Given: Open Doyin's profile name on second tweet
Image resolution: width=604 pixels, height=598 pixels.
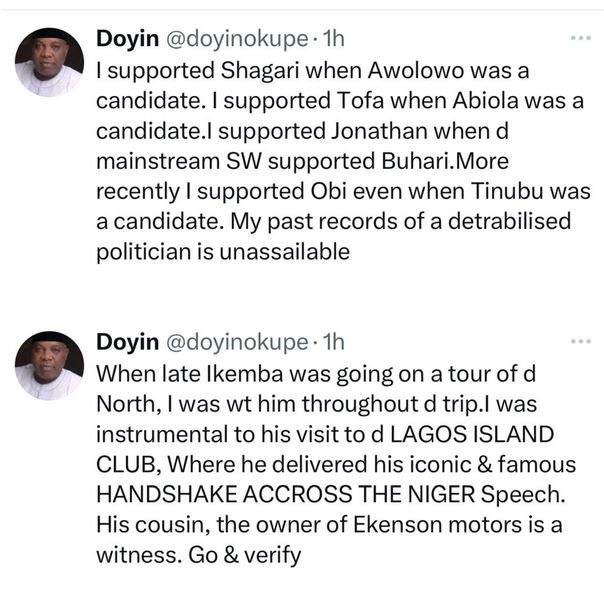Looking at the screenshot, I should 127,342.
